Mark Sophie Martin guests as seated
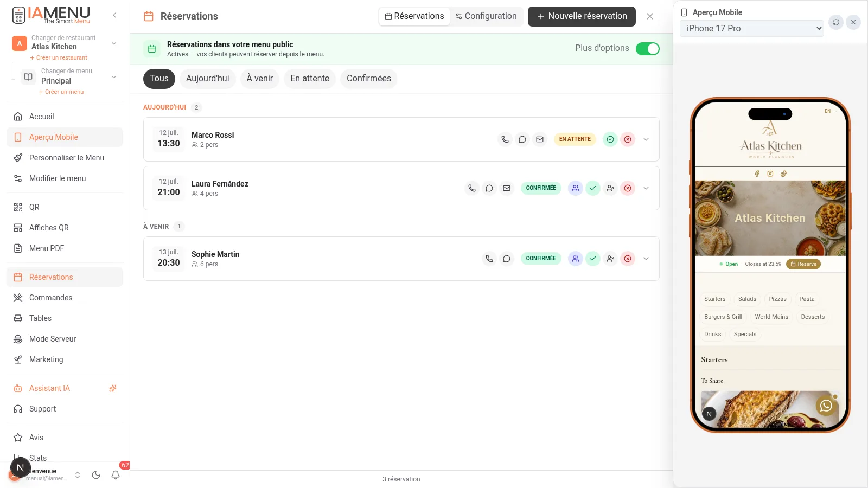Image resolution: width=868 pixels, height=488 pixels. coord(576,259)
